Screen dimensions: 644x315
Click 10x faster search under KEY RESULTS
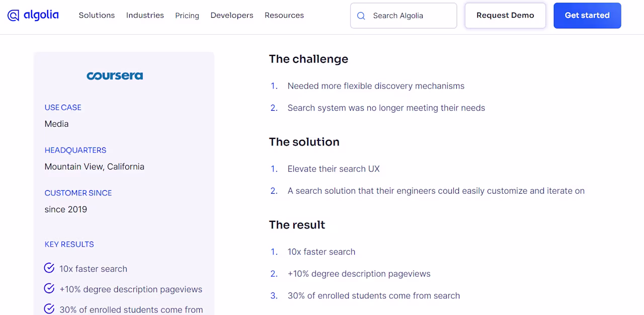click(x=94, y=269)
